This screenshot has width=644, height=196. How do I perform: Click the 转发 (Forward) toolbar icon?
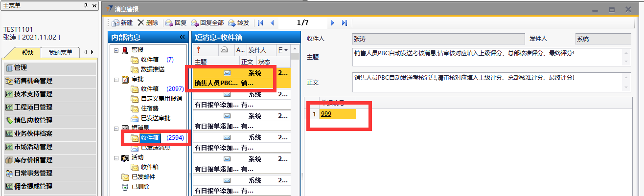coord(231,23)
